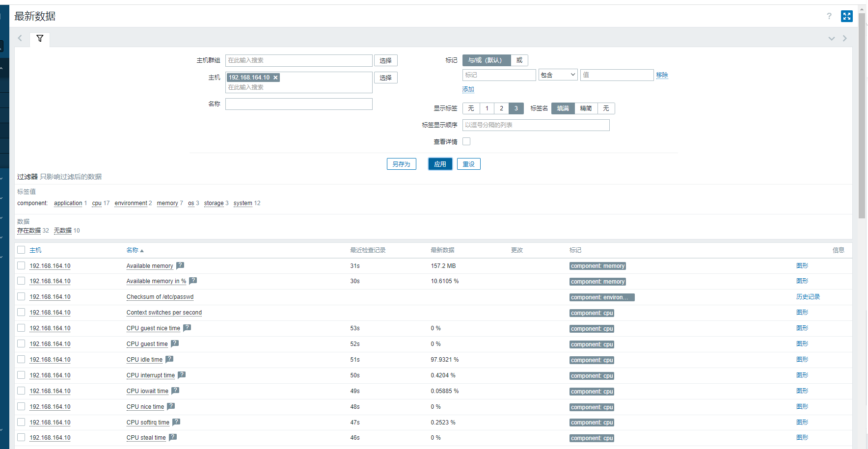This screenshot has height=449, width=868.
Task: Remove the tag row via 移除
Action: [x=662, y=75]
